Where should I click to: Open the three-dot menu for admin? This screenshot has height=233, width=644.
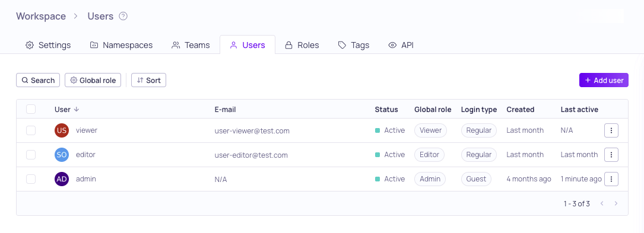coord(611,179)
